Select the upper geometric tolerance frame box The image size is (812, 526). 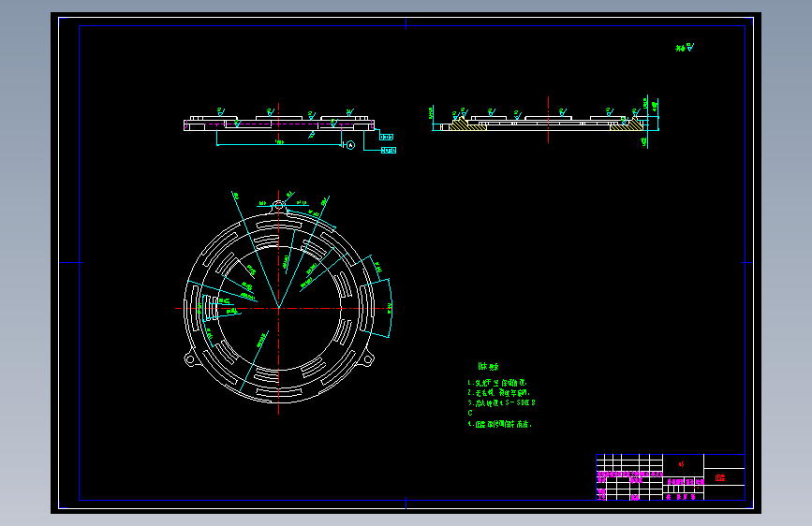(x=386, y=138)
